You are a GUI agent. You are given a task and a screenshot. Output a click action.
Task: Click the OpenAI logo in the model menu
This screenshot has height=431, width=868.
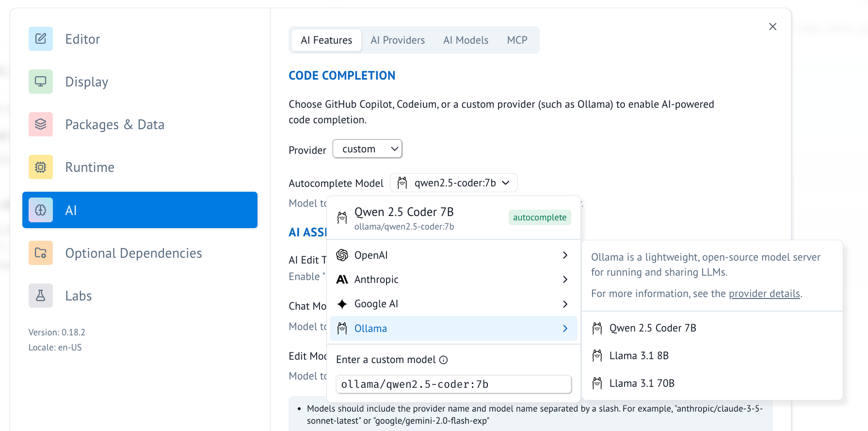tap(342, 255)
